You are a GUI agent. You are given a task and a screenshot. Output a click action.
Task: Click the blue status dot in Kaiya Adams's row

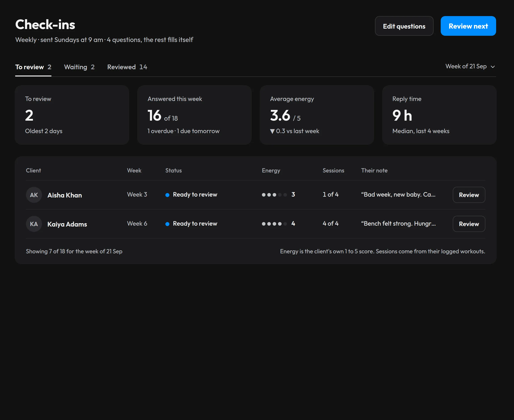pos(167,224)
